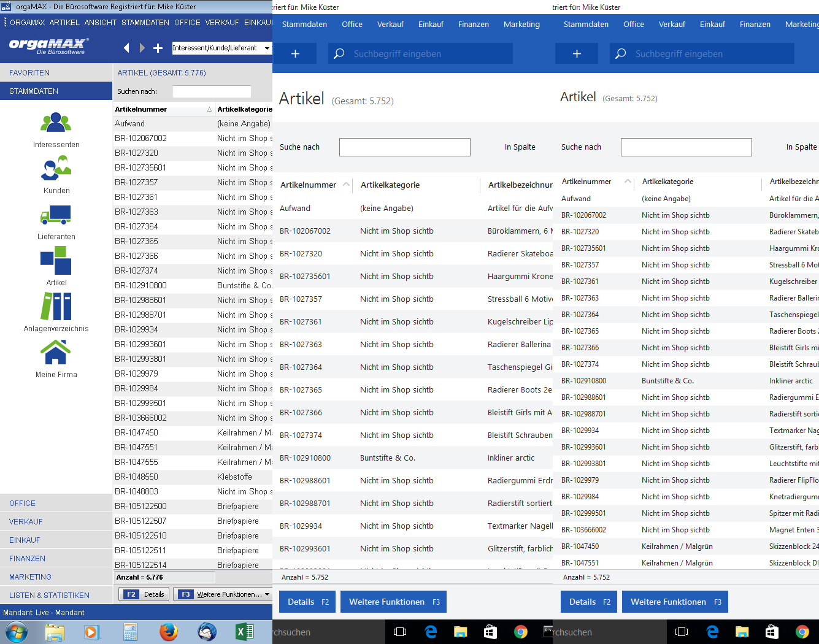819x644 pixels.
Task: Click Suchbegriff eingeben field in the right window
Action: [x=702, y=53]
